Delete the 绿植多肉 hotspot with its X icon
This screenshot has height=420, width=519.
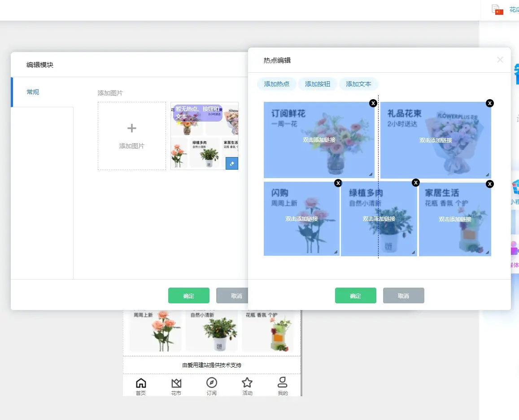tap(416, 183)
